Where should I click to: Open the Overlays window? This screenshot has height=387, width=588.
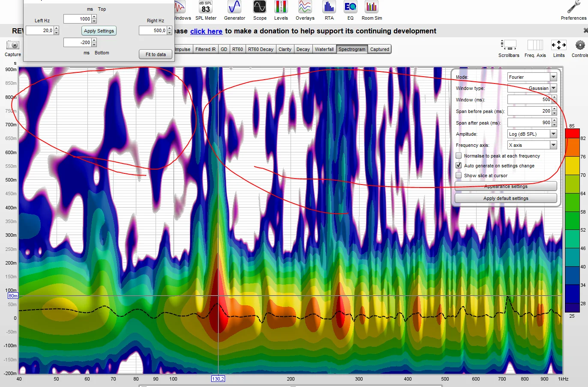coord(305,11)
